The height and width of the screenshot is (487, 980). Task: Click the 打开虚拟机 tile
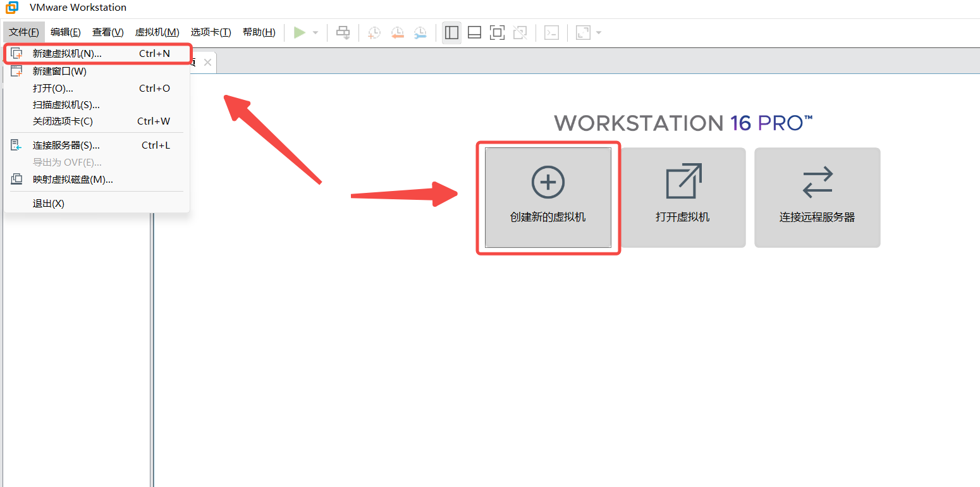point(683,197)
